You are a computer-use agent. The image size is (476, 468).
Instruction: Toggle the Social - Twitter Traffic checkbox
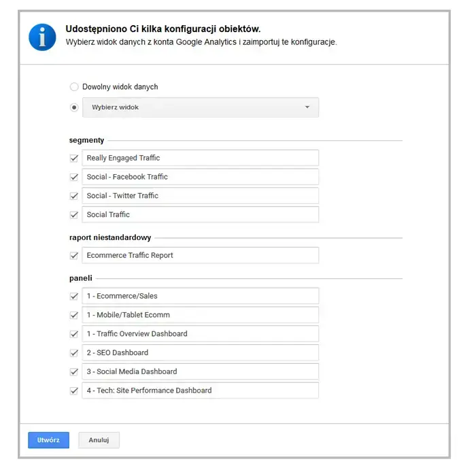tap(74, 196)
